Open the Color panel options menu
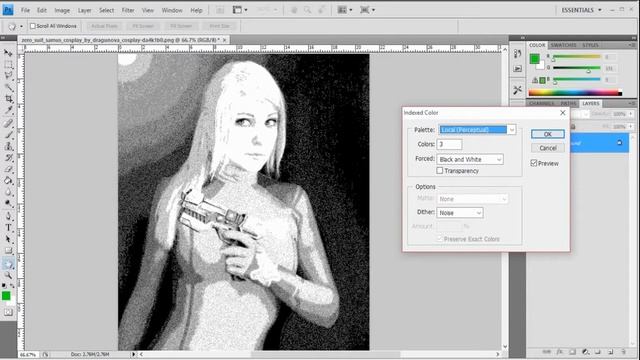This screenshot has height=360, width=640. pyautogui.click(x=632, y=45)
